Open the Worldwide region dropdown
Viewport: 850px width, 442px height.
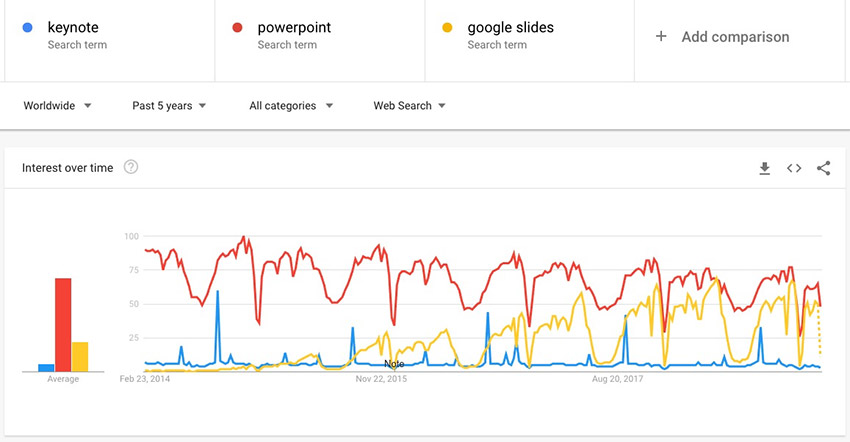point(58,105)
